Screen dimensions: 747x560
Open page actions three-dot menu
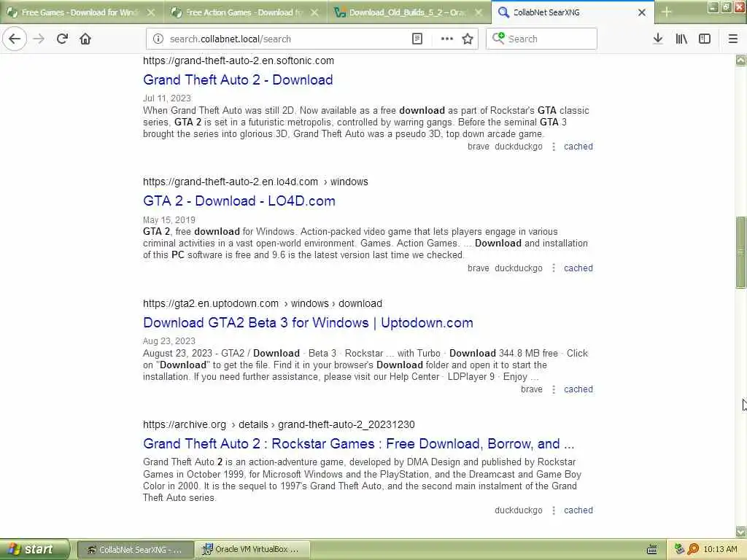(x=447, y=39)
